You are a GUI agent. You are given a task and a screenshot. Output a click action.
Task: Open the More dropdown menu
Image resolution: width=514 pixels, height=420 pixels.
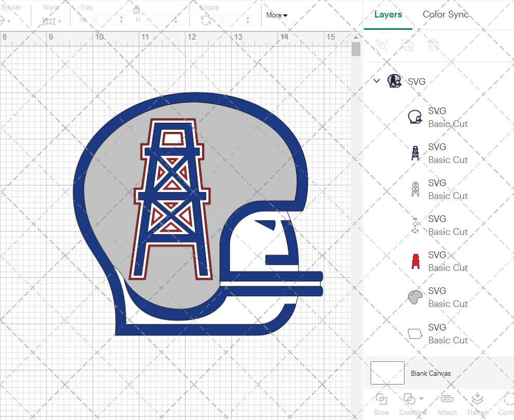[277, 15]
